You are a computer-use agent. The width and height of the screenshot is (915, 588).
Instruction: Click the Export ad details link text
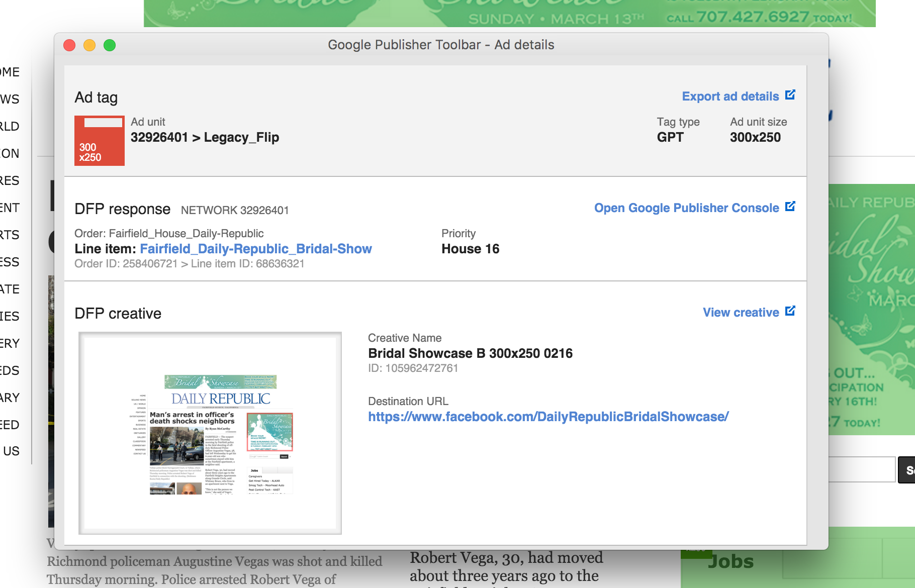[x=730, y=96]
